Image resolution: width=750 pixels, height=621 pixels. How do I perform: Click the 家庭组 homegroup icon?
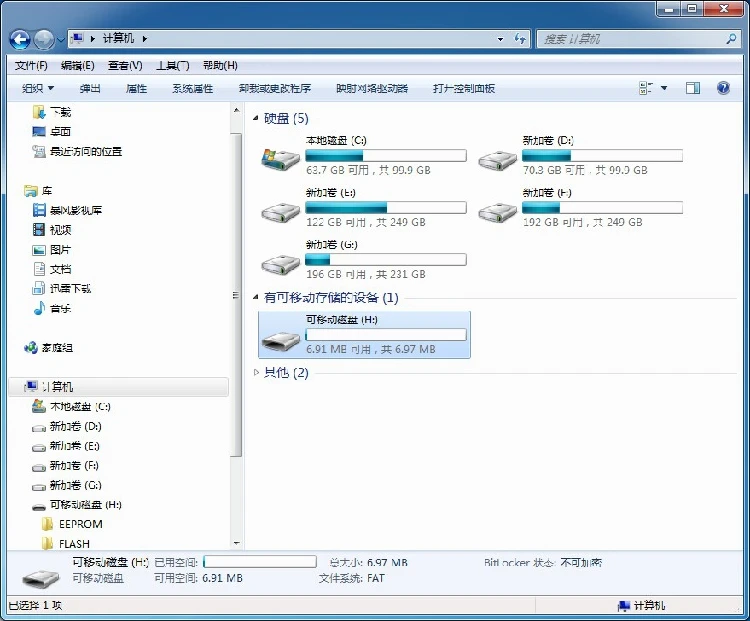click(x=31, y=348)
